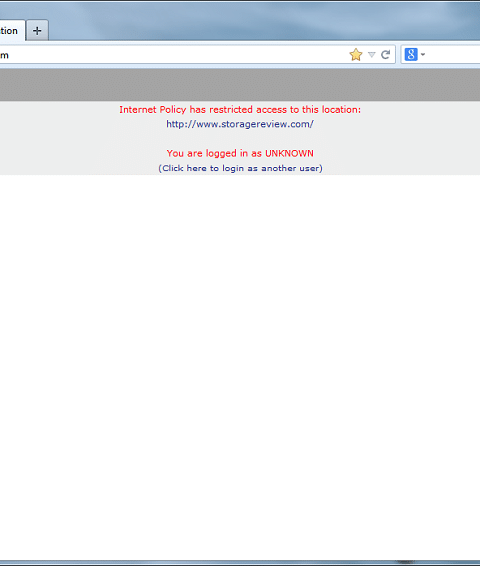Open the URL history dropdown arrow

pyautogui.click(x=372, y=55)
